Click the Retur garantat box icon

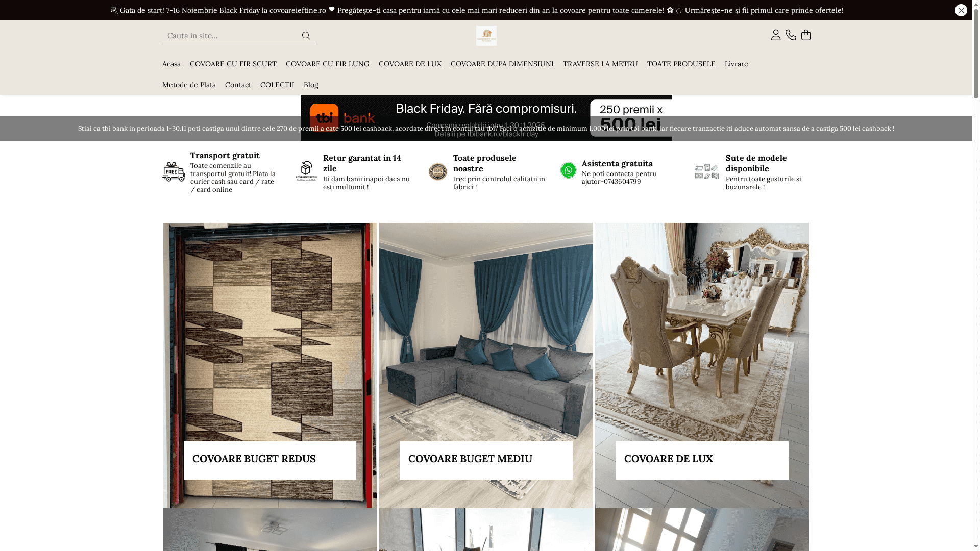(x=306, y=170)
